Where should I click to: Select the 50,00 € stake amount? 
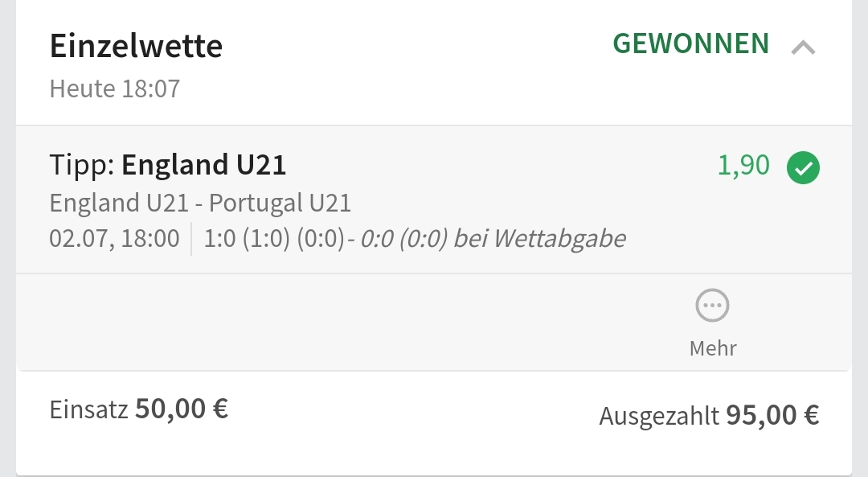182,409
